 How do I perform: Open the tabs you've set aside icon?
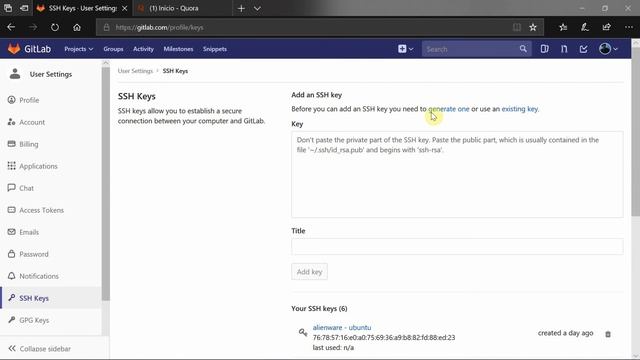click(8, 8)
